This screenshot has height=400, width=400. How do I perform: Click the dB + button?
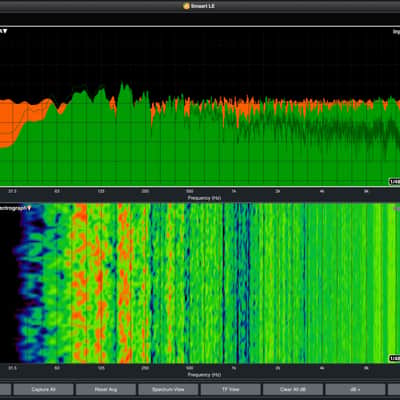coord(355,389)
